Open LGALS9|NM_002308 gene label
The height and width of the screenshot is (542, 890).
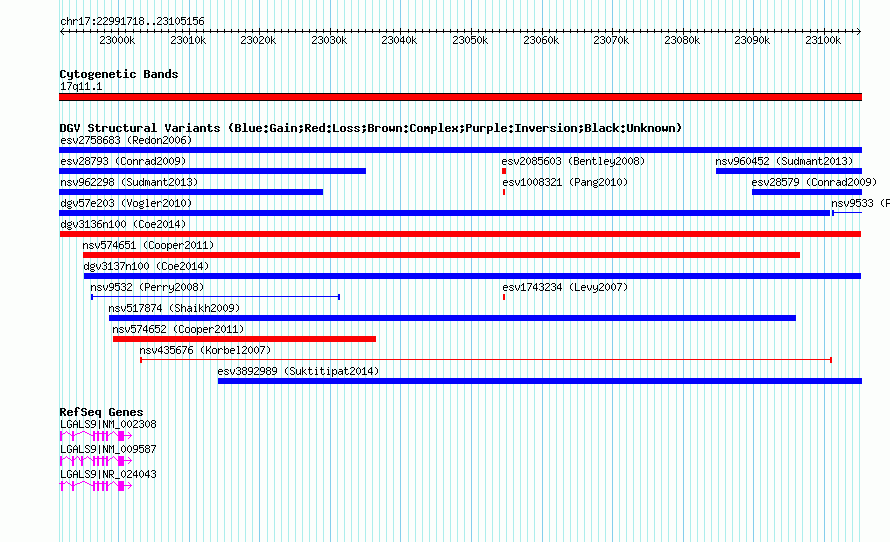click(x=108, y=424)
